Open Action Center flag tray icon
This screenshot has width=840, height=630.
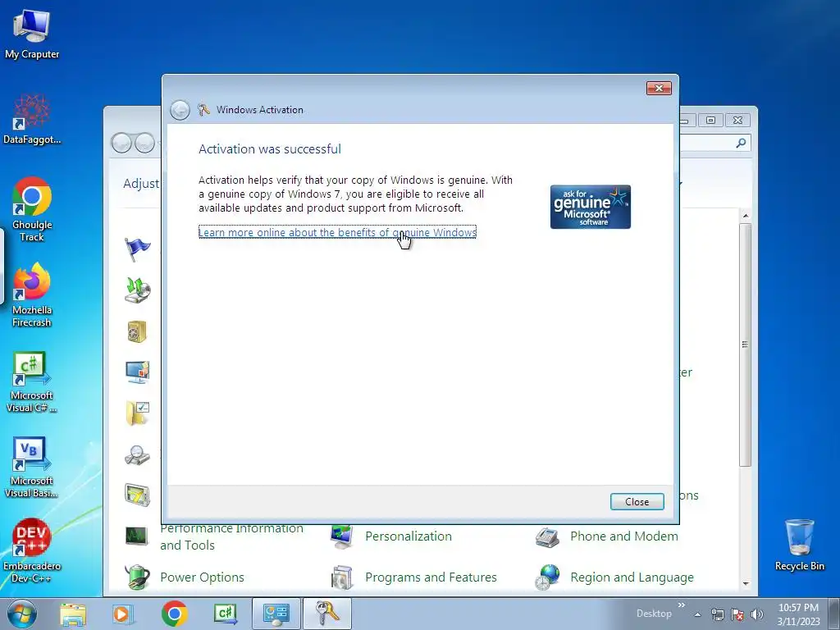(x=737, y=614)
